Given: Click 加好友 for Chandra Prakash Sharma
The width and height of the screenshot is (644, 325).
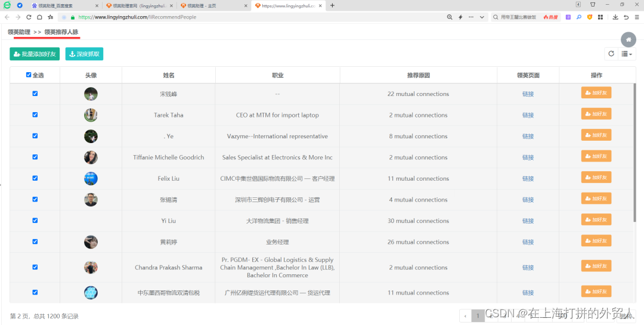Looking at the screenshot, I should coord(596,266).
